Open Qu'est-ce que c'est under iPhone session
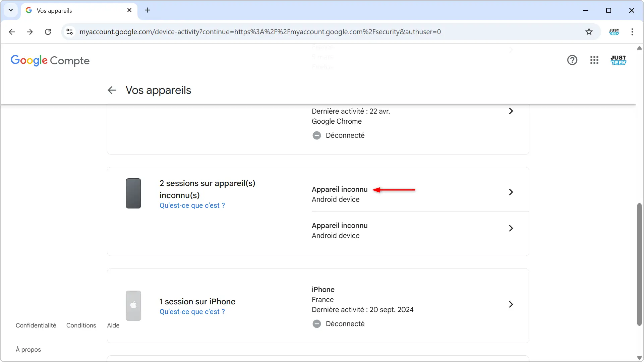This screenshot has height=362, width=644. coord(192,312)
